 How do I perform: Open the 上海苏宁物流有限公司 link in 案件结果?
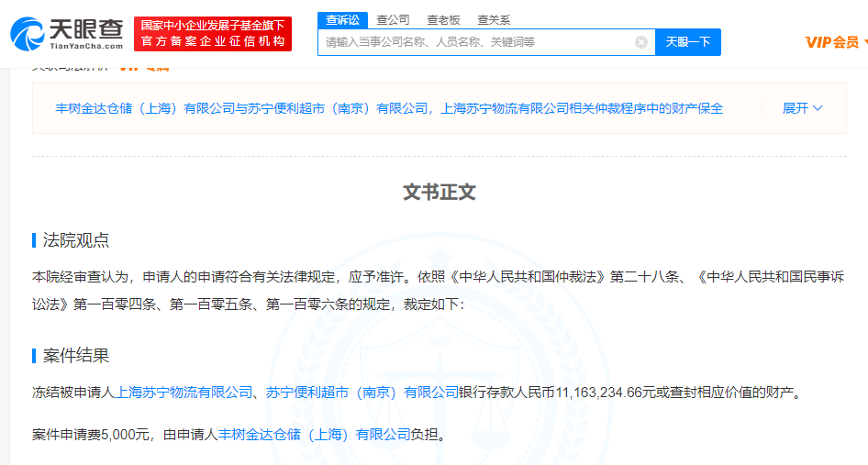[x=184, y=393]
